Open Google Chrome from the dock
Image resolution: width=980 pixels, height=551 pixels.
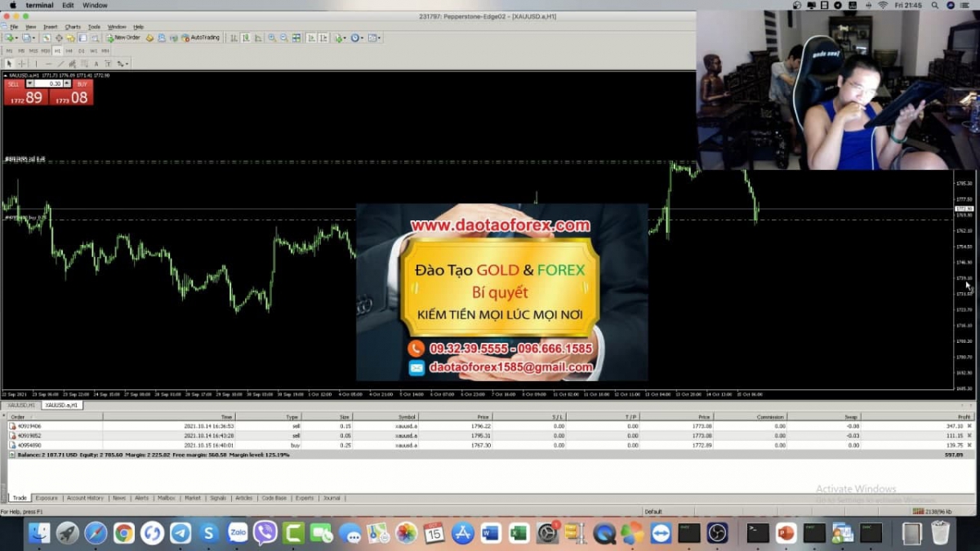pyautogui.click(x=124, y=533)
